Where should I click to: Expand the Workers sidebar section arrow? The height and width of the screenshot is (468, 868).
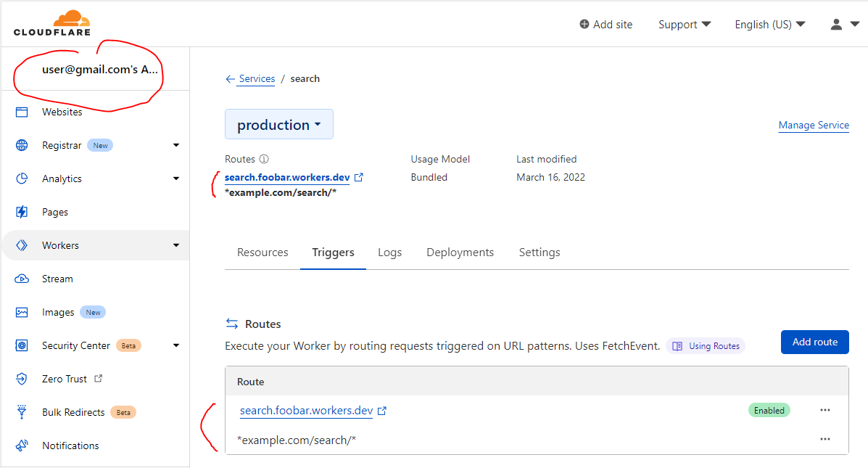(176, 245)
